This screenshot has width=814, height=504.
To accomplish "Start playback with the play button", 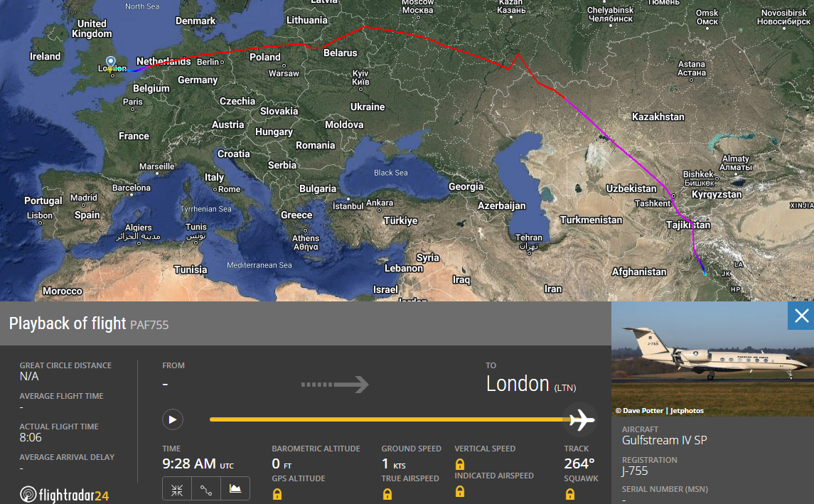I will [x=172, y=419].
